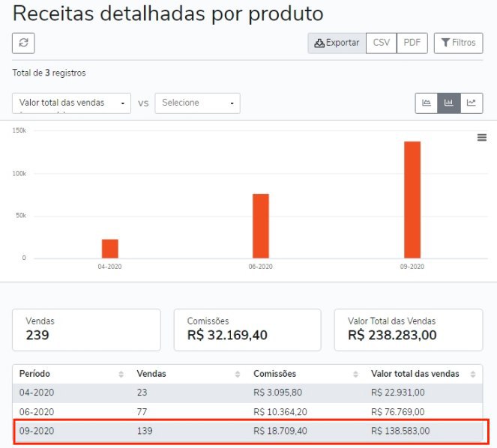Click the Valor Total das Vendas summary card
The height and width of the screenshot is (448, 497).
[409, 330]
